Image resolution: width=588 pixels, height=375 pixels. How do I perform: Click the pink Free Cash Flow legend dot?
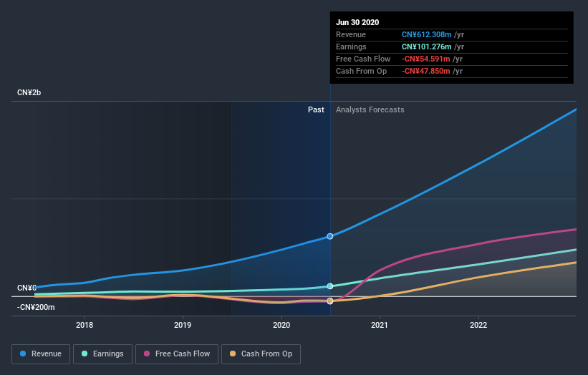[147, 354]
